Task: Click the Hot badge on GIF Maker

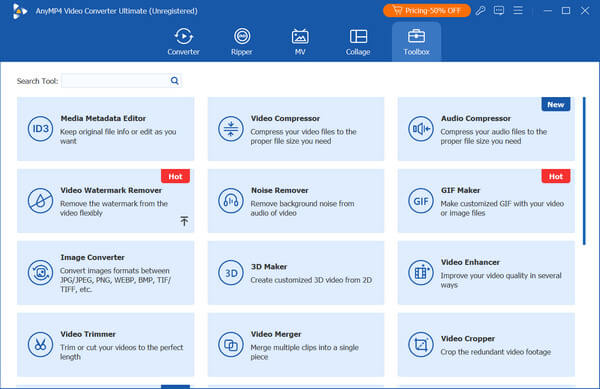Action: (x=556, y=176)
